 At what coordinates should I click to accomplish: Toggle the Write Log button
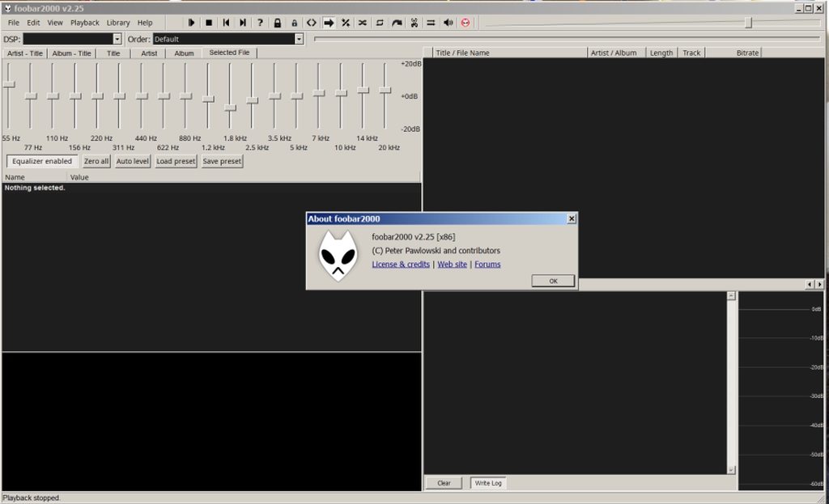click(x=487, y=483)
